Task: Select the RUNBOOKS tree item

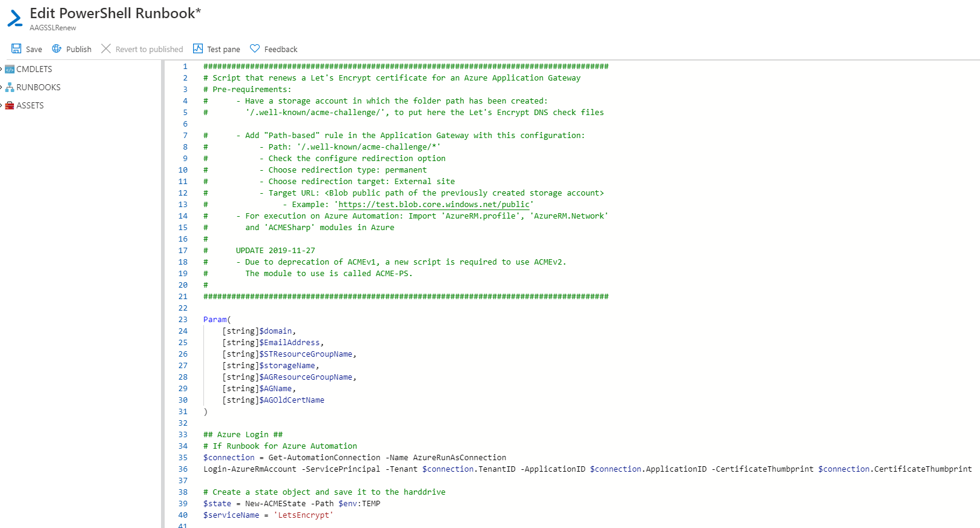Action: click(38, 87)
